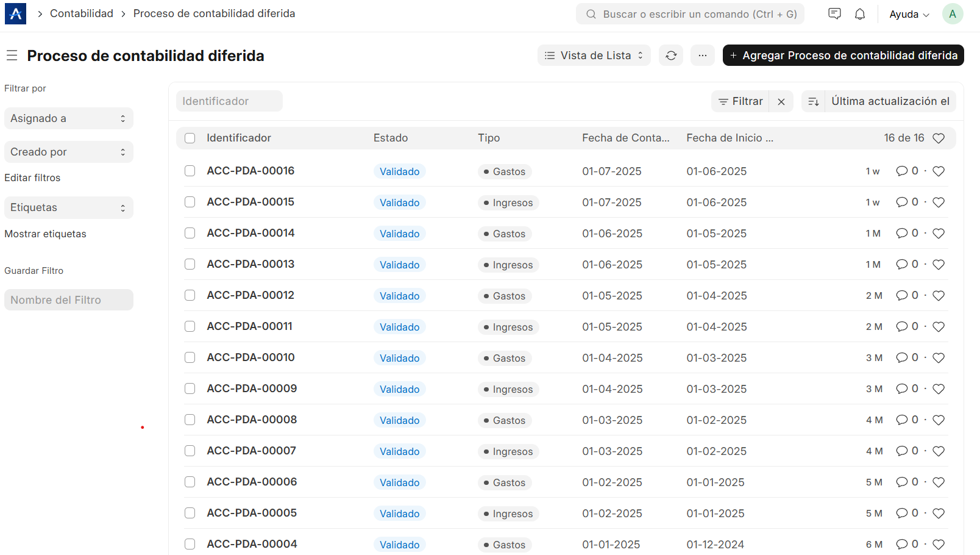Screen dimensions: 980x555
Task: Like ACC-PDA-00015 with heart icon
Action: pos(939,202)
